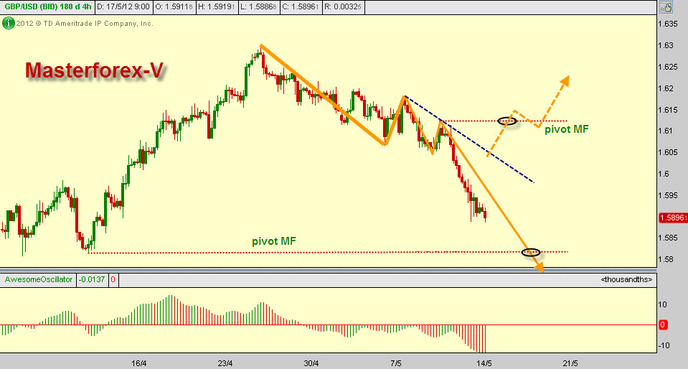Click the upper black ellipse pivot marker
Image resolution: width=688 pixels, height=369 pixels.
pyautogui.click(x=507, y=121)
